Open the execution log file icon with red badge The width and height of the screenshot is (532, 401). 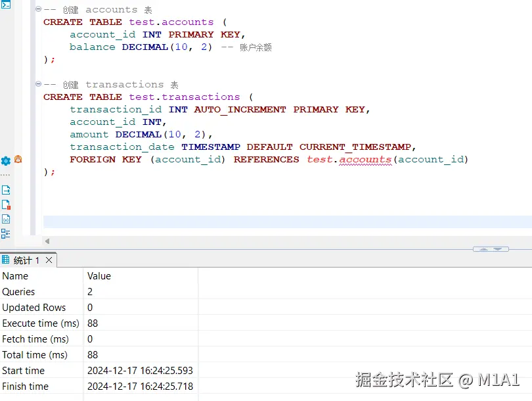point(6,204)
